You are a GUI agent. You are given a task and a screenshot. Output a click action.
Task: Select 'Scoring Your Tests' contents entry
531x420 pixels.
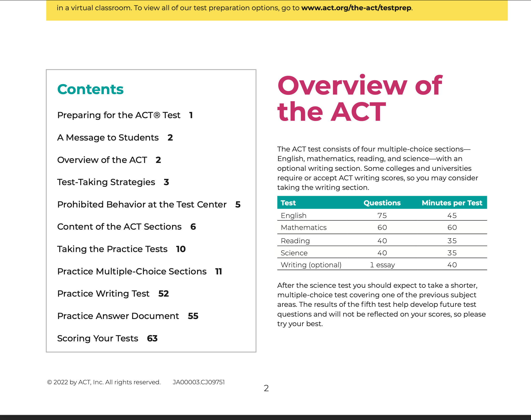98,338
